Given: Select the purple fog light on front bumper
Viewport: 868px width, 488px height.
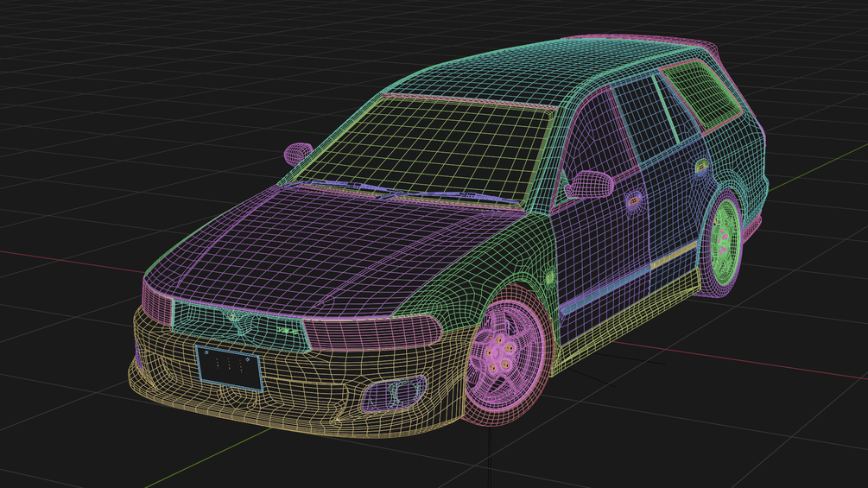Looking at the screenshot, I should pos(393,393).
